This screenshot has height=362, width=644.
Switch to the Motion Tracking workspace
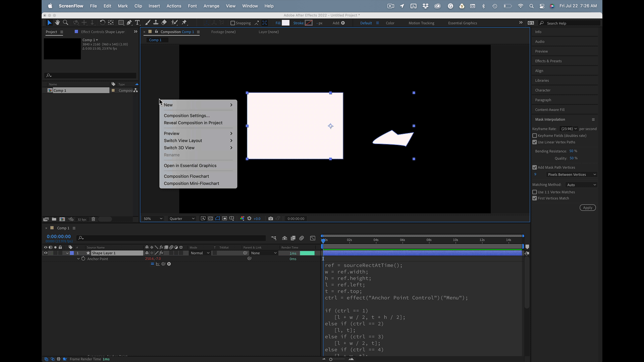click(x=421, y=23)
